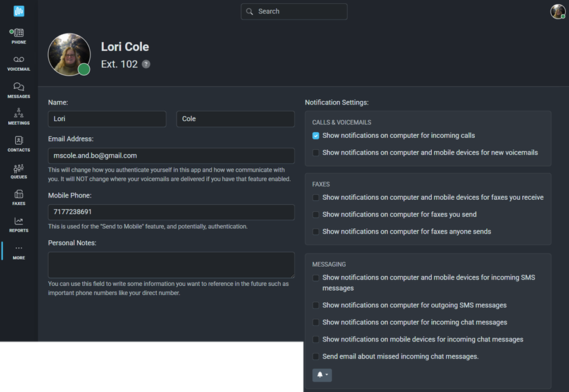The height and width of the screenshot is (392, 569).
Task: Enable notifications for new voicemails
Action: 316,153
